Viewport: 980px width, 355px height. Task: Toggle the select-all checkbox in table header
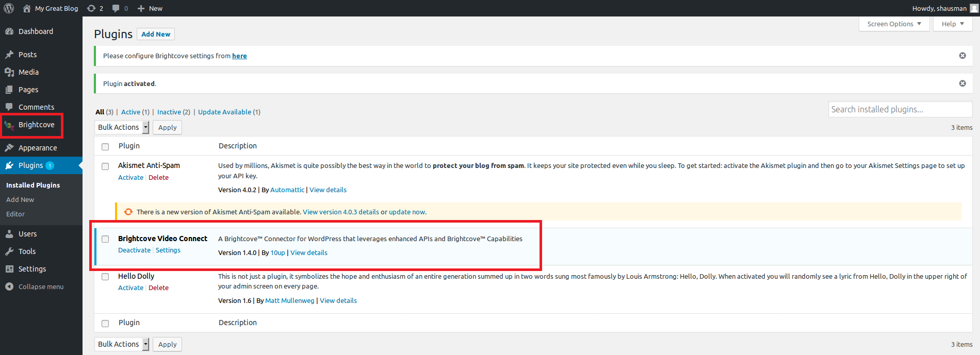point(105,147)
